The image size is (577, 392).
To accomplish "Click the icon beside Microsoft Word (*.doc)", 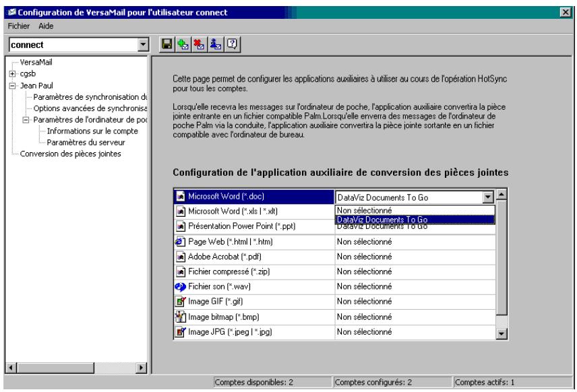I will click(x=181, y=197).
